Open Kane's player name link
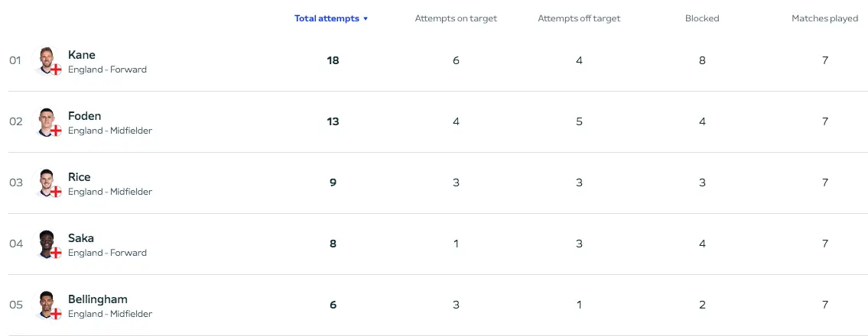Viewport: 868px width, 336px height. (x=81, y=55)
